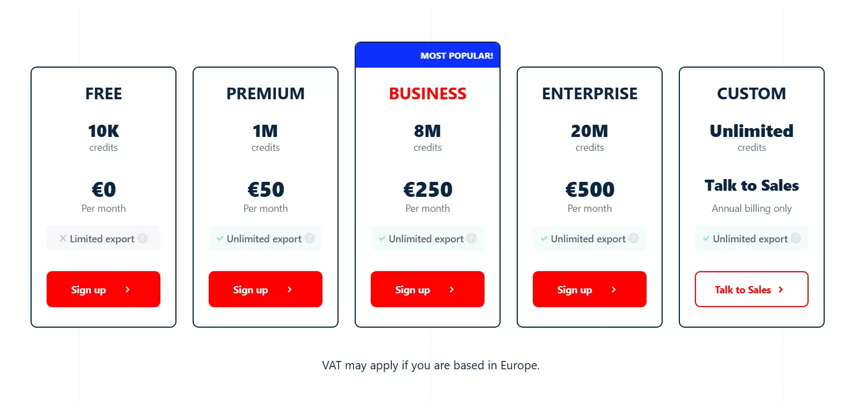Click the X icon beside Limited export
This screenshot has height=402, width=868.
[x=63, y=238]
